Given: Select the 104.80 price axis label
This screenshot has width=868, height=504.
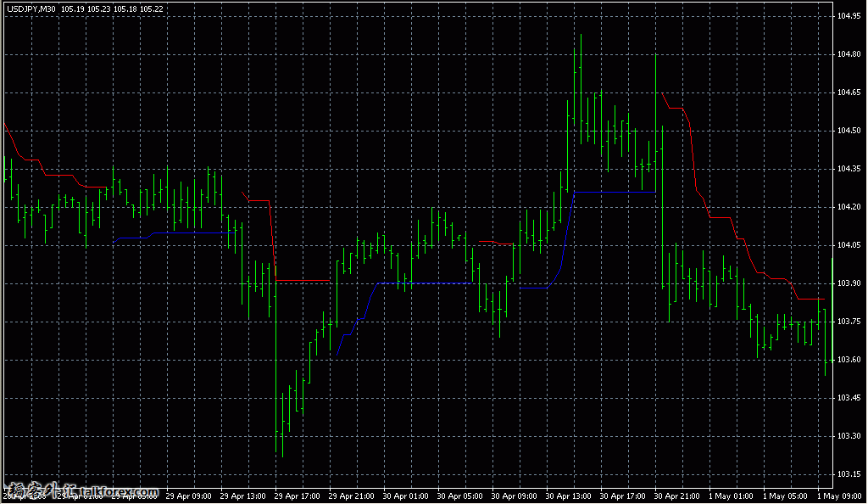Looking at the screenshot, I should click(x=849, y=54).
